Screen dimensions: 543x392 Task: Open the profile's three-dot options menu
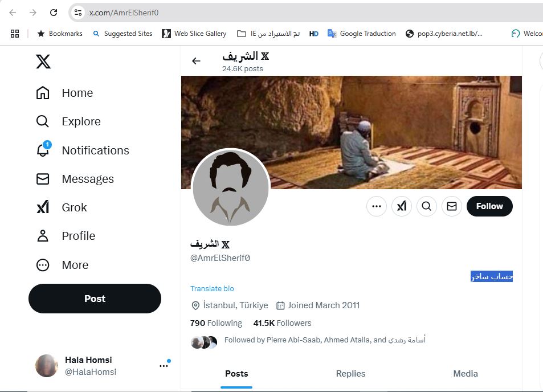(x=377, y=206)
